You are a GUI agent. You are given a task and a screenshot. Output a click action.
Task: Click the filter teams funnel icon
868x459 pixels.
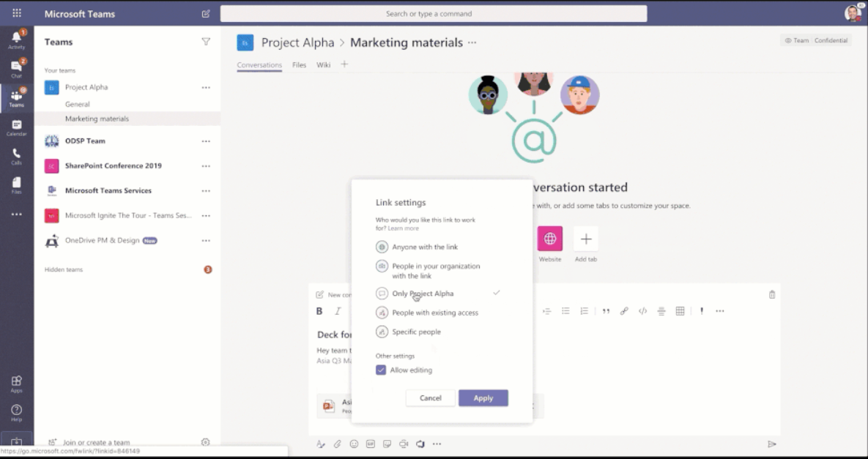point(206,42)
